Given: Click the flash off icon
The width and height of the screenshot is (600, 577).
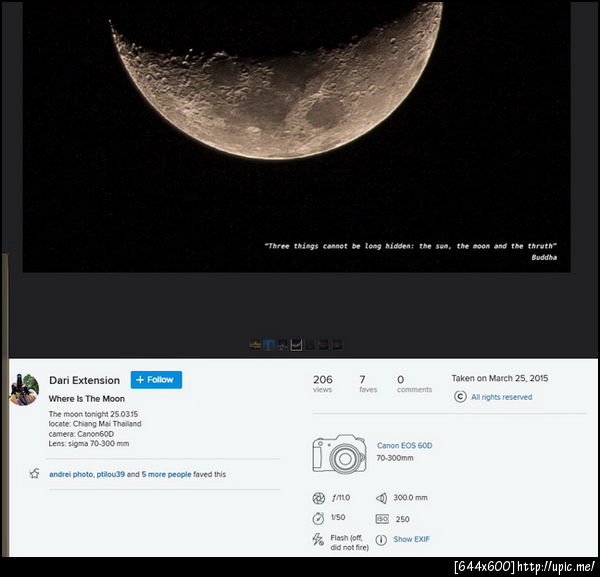Looking at the screenshot, I should point(318,539).
